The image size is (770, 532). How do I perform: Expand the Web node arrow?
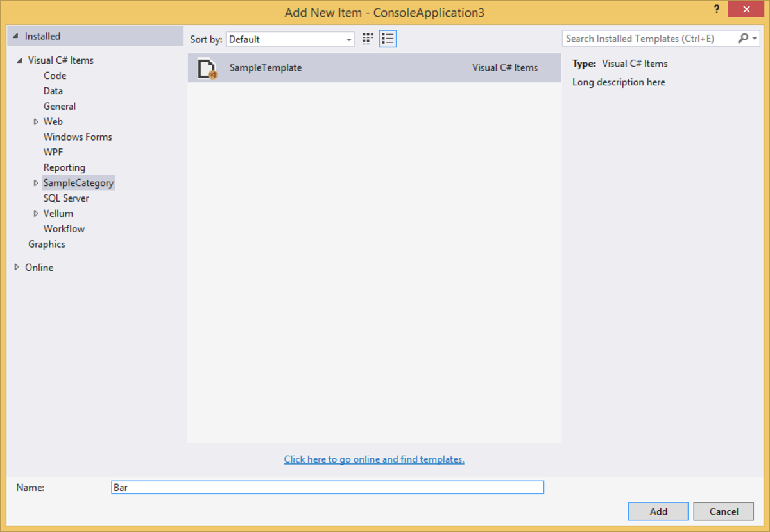(36, 121)
